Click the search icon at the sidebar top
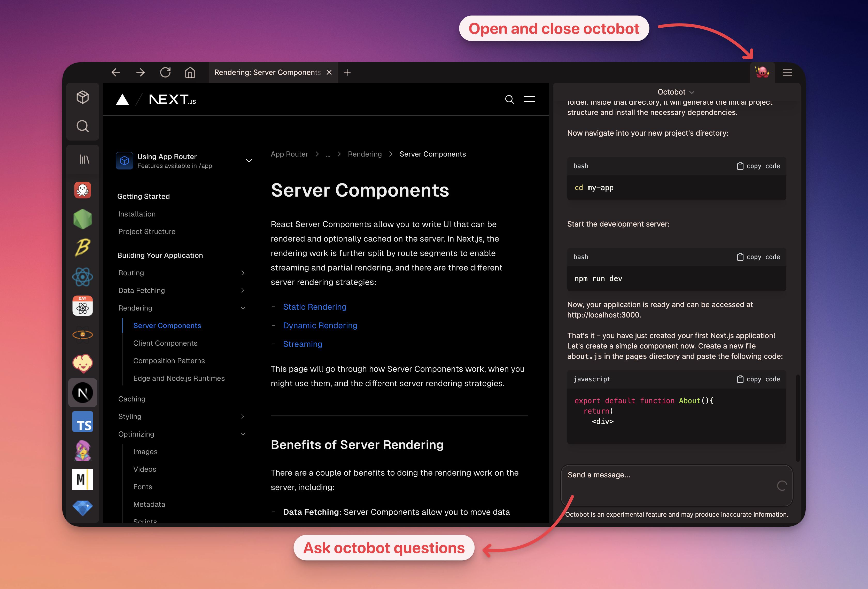Viewport: 868px width, 589px height. coord(83,126)
